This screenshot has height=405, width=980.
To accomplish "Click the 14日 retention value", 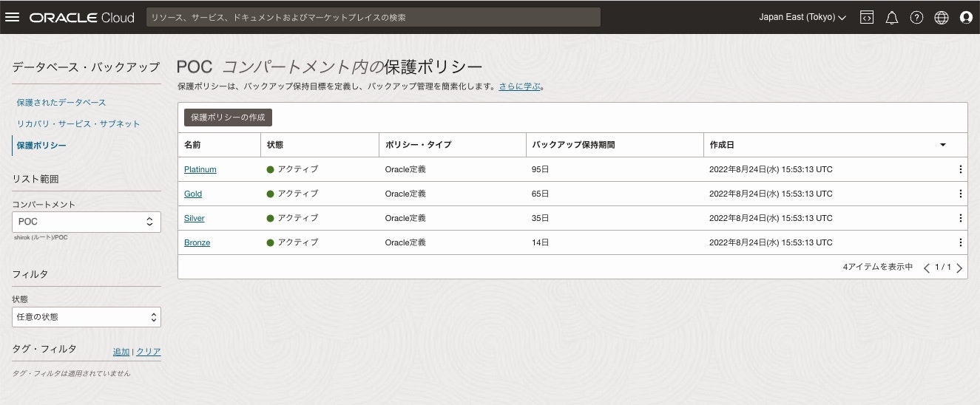I will coord(541,242).
